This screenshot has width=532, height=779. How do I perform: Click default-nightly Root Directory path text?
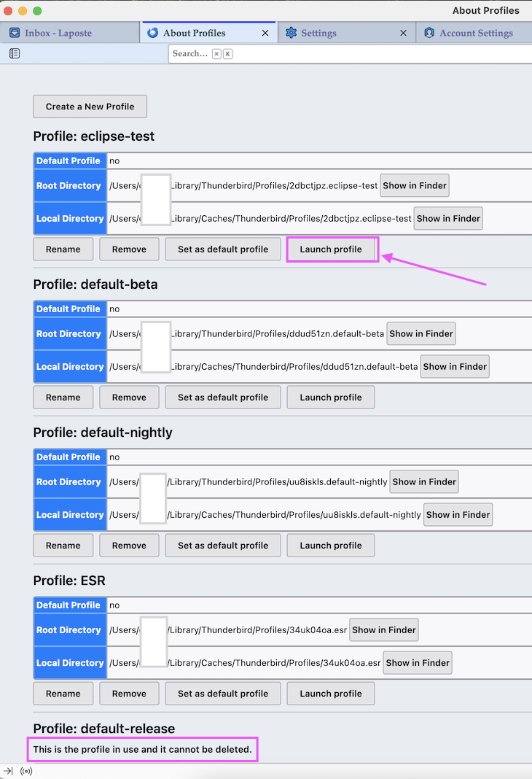[x=248, y=481]
